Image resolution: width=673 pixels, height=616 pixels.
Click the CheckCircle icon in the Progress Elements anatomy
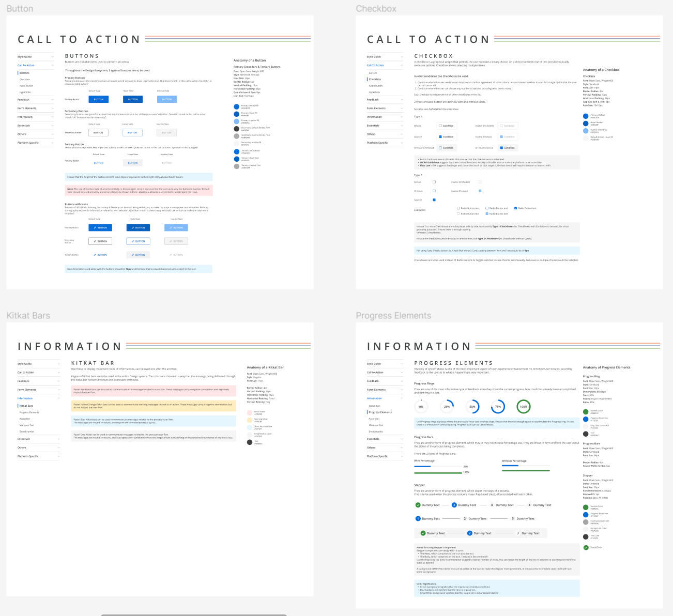click(x=586, y=547)
